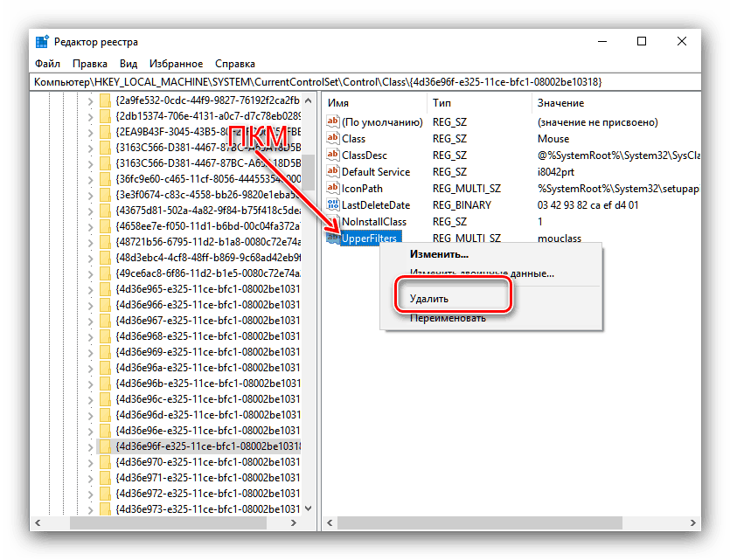Select the UpperFilters value
This screenshot has width=730, height=560.
click(x=369, y=239)
